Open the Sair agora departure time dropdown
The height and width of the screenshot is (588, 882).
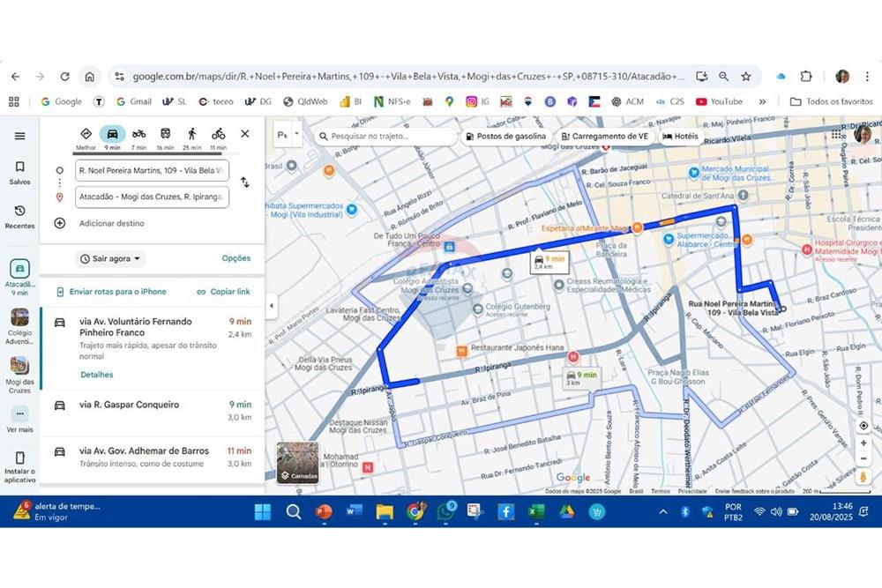(111, 259)
